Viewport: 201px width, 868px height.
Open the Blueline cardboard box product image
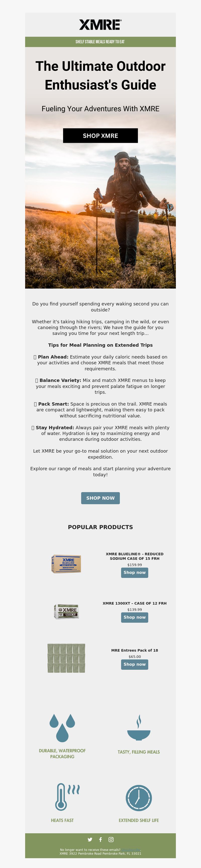click(66, 564)
